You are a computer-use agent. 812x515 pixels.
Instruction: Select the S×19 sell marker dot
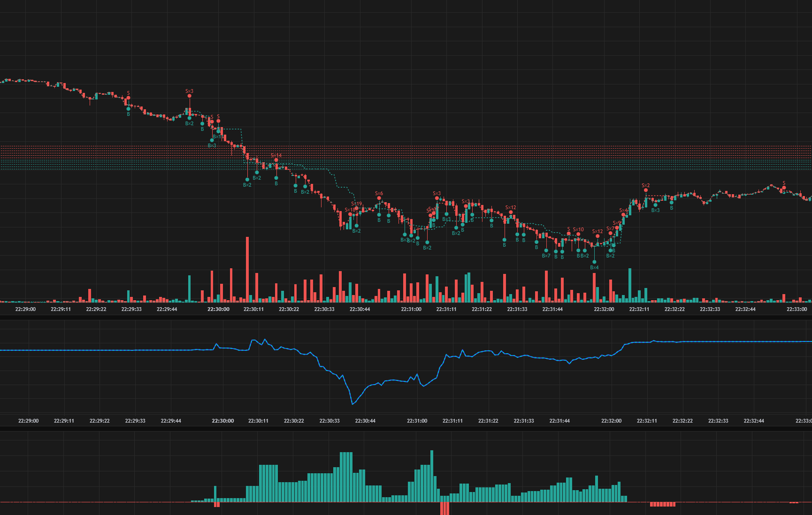tap(357, 208)
